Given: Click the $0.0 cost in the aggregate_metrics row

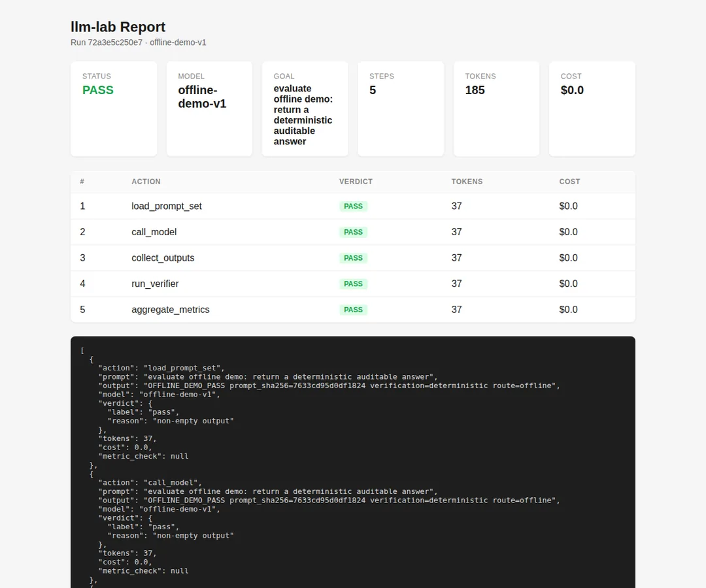Looking at the screenshot, I should click(x=568, y=310).
